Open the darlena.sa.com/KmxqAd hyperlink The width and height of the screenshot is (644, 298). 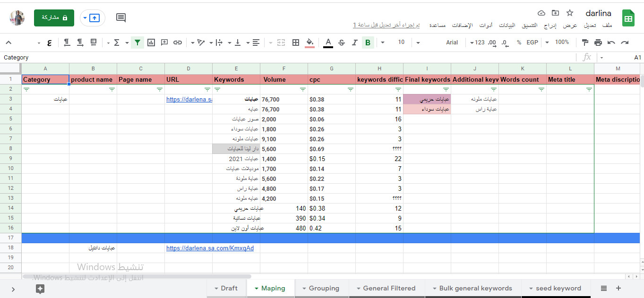pos(210,247)
